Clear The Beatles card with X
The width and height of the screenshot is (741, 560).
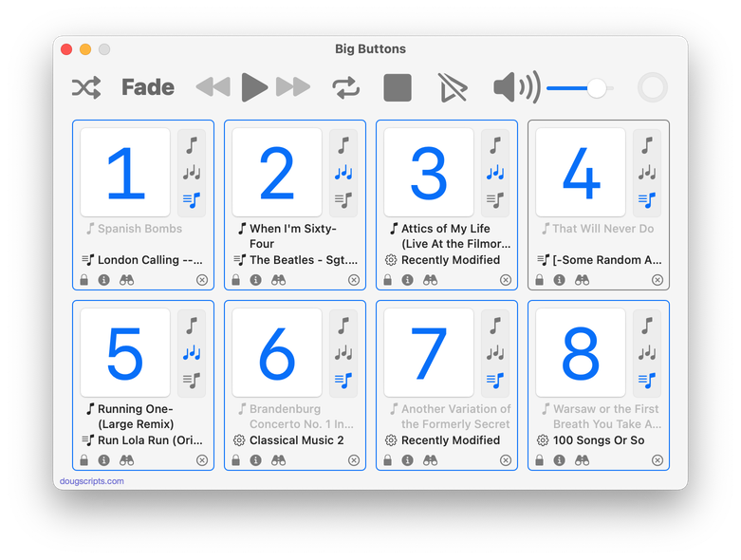pos(354,280)
